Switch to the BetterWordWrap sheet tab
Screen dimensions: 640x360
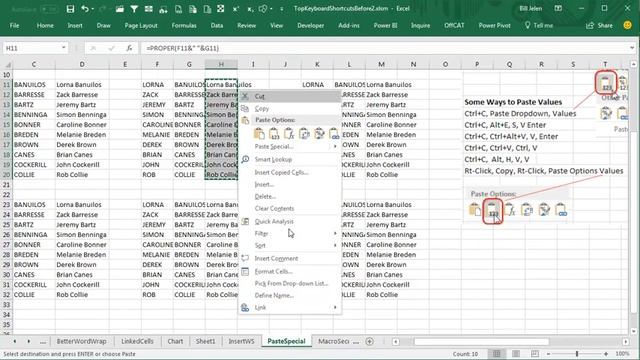tap(81, 341)
